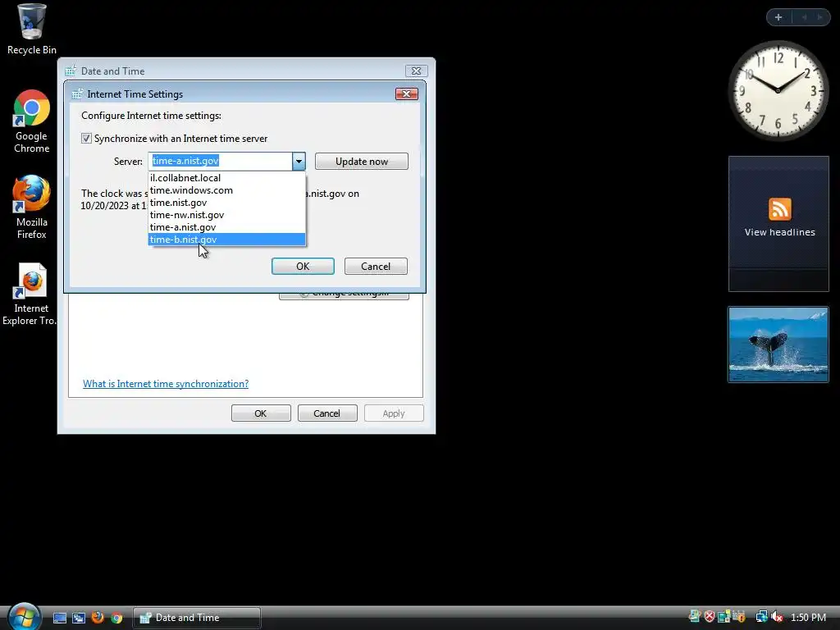Open Mozilla Firefox desktop shortcut
840x630 pixels.
pos(31,208)
